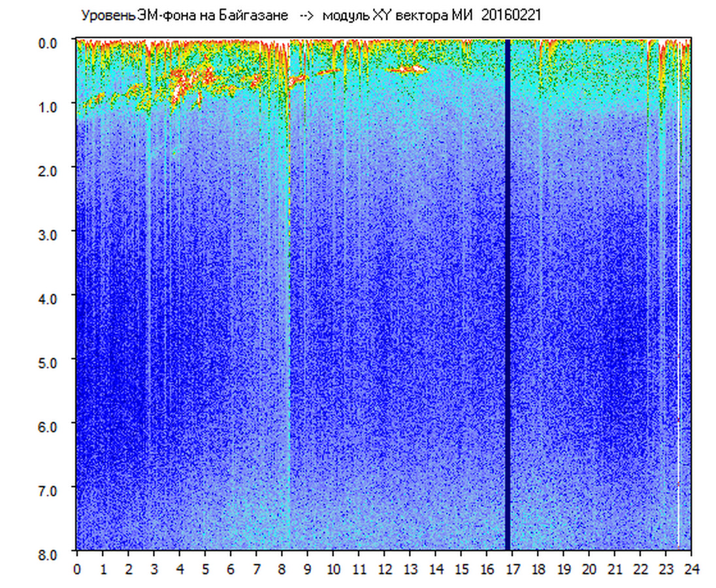Click the red-white hotspot near hour 13
This screenshot has width=716, height=588.
pyautogui.click(x=406, y=69)
